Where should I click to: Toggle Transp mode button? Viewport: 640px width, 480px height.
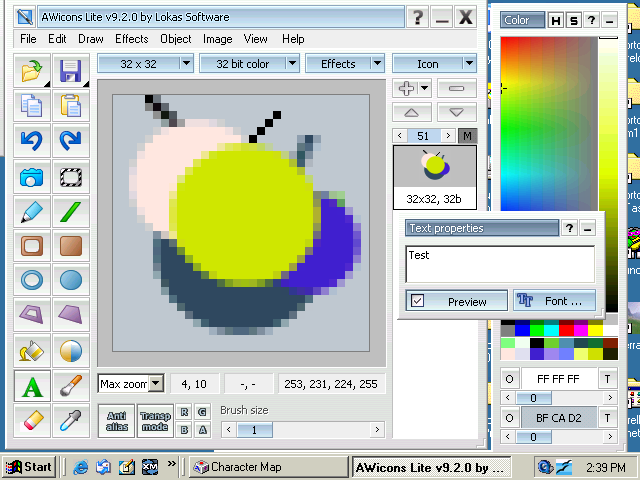(154, 421)
